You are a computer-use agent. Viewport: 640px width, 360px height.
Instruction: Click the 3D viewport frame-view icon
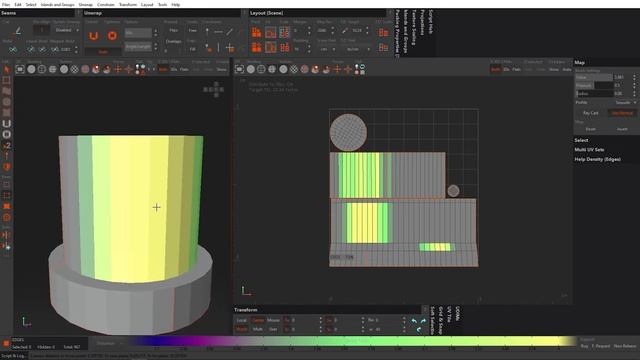click(x=20, y=69)
